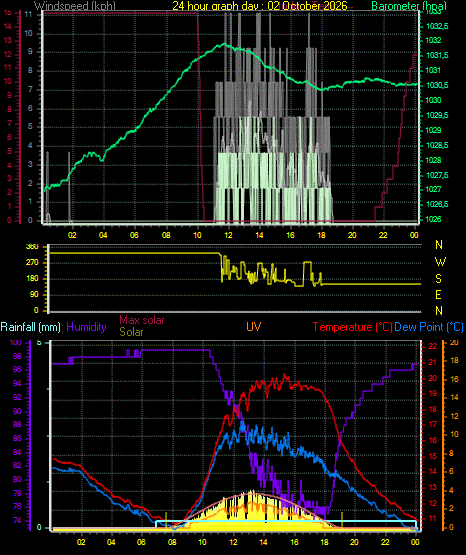Viewport: 466px width, 555px height.
Task: Click hour "10" under the temperature graph
Action: 202,542
